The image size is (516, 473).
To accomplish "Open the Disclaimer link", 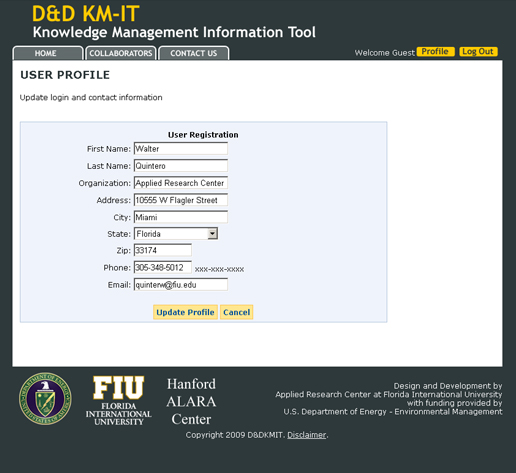I will coord(307,435).
